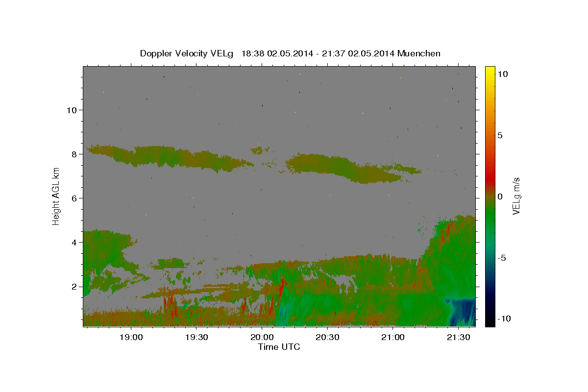Click the dark blue downdraft patch near 21:30
588x392 pixels.
coord(462,312)
